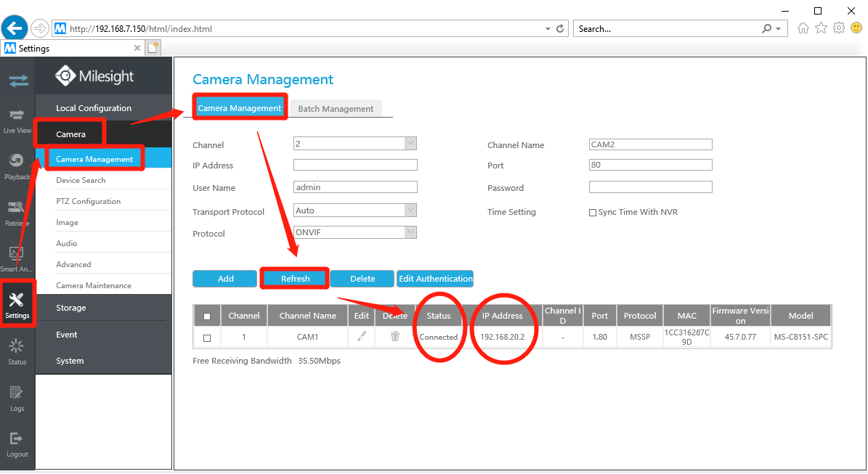
Task: Click the trash delete icon for CAM1
Action: (394, 336)
